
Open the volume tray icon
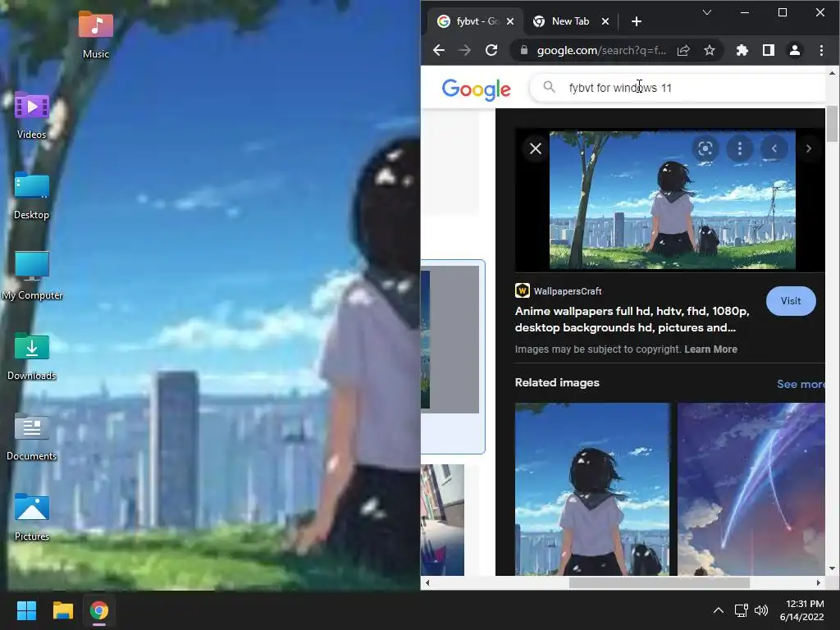(760, 610)
